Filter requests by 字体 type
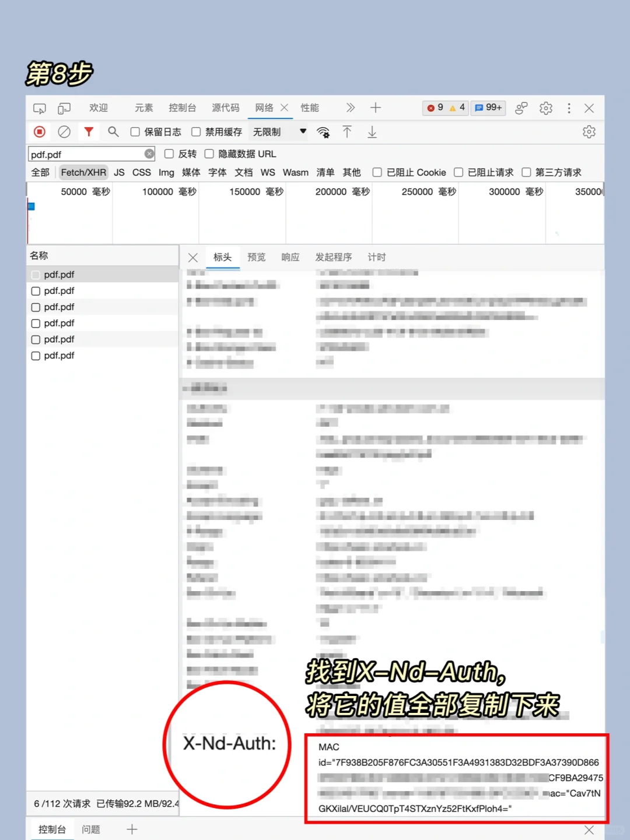630x840 pixels. [218, 173]
